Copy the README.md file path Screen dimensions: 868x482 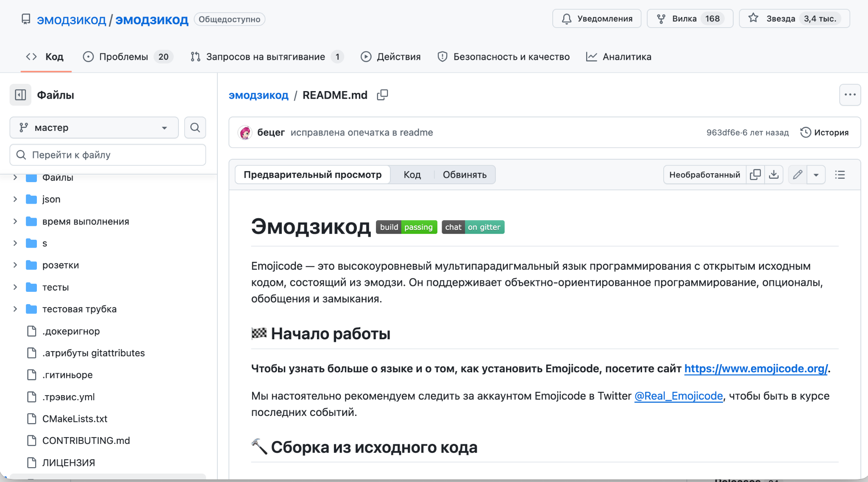[x=382, y=95]
